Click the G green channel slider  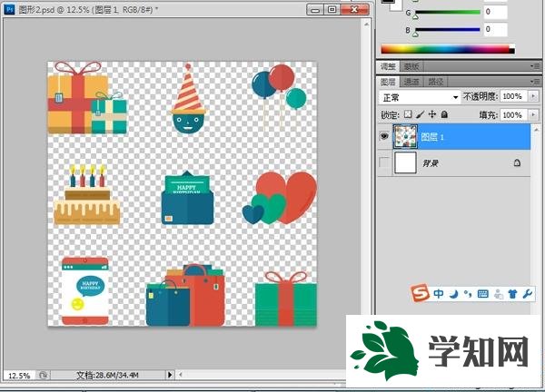click(x=448, y=13)
